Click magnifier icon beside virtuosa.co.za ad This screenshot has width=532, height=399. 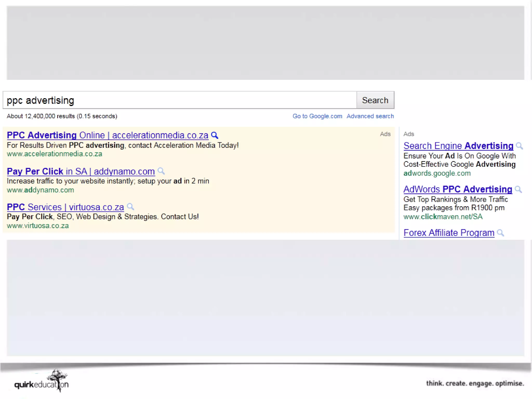pos(130,207)
